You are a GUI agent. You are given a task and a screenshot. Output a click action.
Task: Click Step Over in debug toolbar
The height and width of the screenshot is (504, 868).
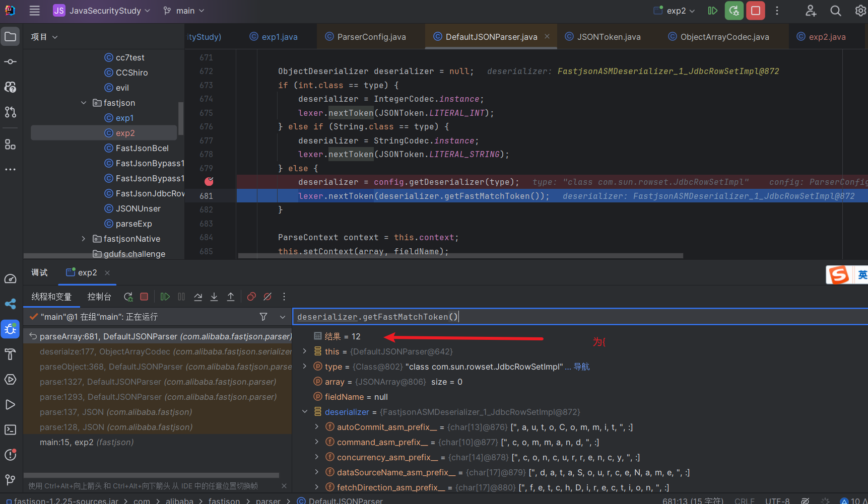(x=198, y=297)
